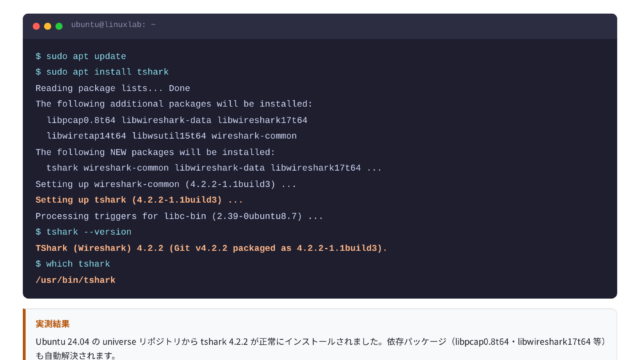
Task: Click the red close dot in terminal header
Action: 36,26
